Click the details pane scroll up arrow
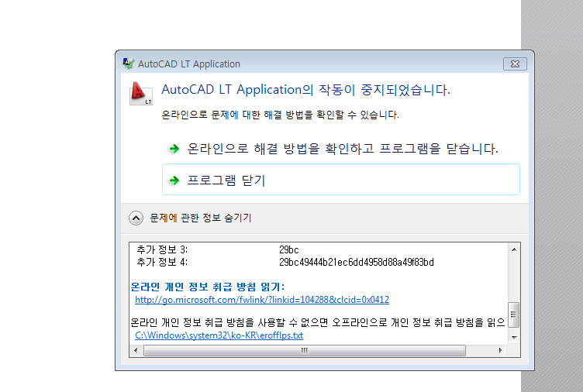Image resolution: width=583 pixels, height=392 pixels. 514,249
